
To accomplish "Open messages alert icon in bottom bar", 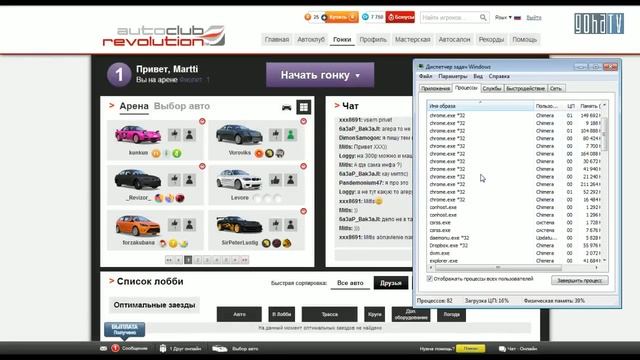I will [x=116, y=348].
